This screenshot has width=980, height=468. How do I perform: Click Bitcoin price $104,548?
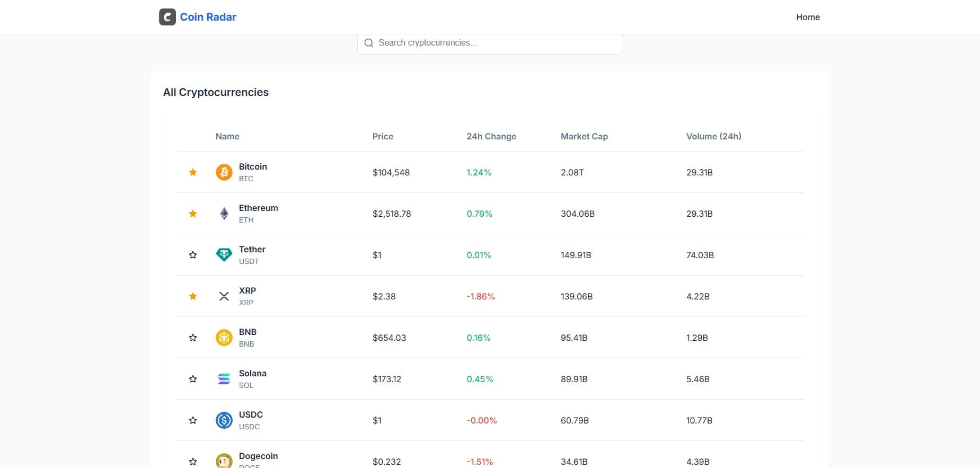click(x=391, y=172)
